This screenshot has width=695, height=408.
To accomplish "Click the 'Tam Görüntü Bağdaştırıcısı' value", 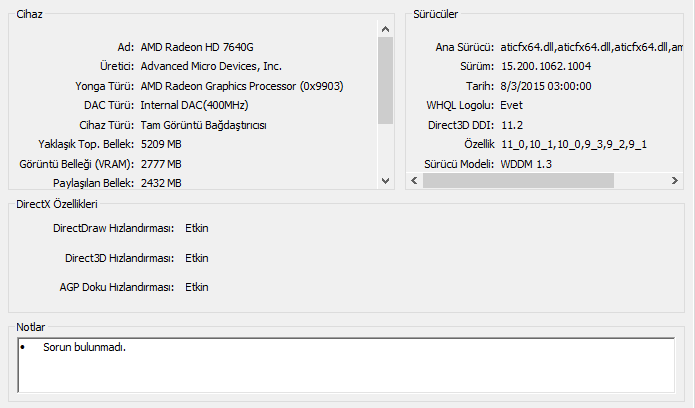I will point(203,125).
